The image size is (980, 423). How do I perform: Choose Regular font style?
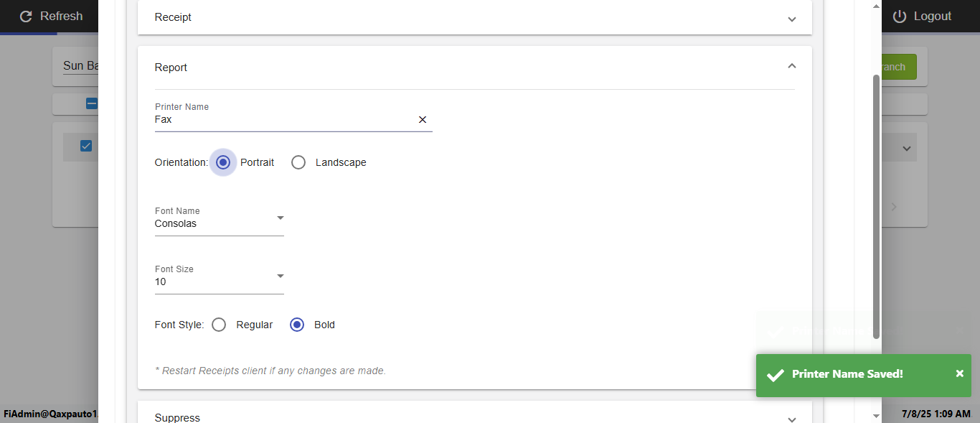click(x=219, y=325)
